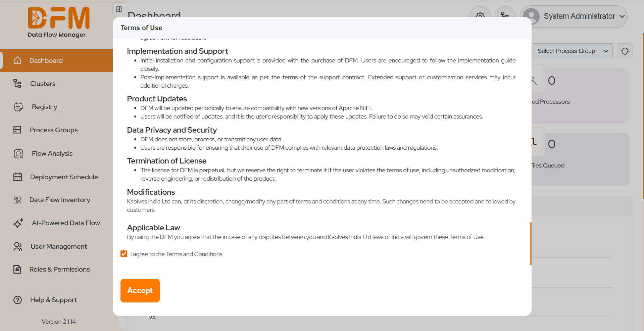Click the Roles & Permissions lock icon

tap(17, 269)
